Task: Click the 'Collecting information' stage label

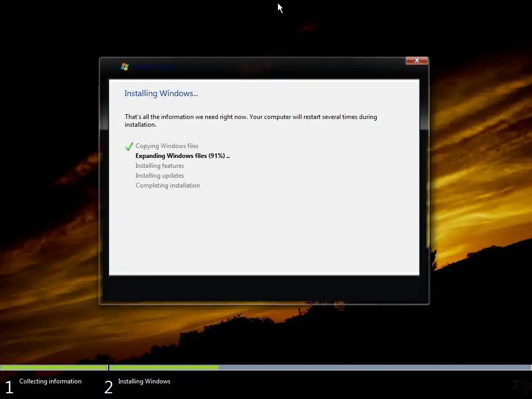Action: 50,381
